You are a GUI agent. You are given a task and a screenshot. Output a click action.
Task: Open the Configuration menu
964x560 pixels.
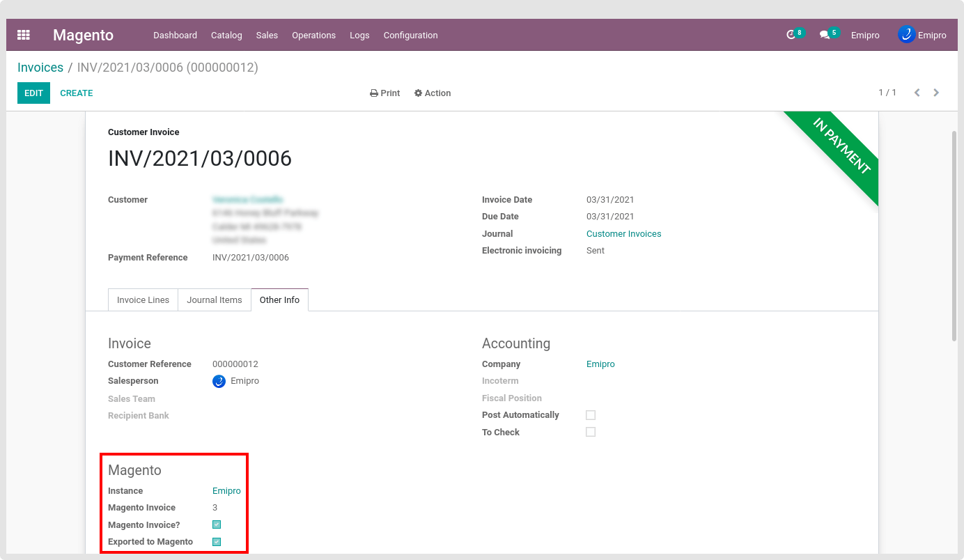pos(410,35)
